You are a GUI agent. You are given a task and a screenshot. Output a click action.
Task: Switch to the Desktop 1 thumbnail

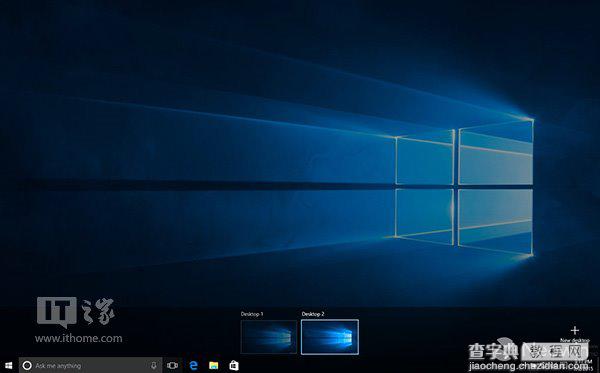pyautogui.click(x=269, y=337)
